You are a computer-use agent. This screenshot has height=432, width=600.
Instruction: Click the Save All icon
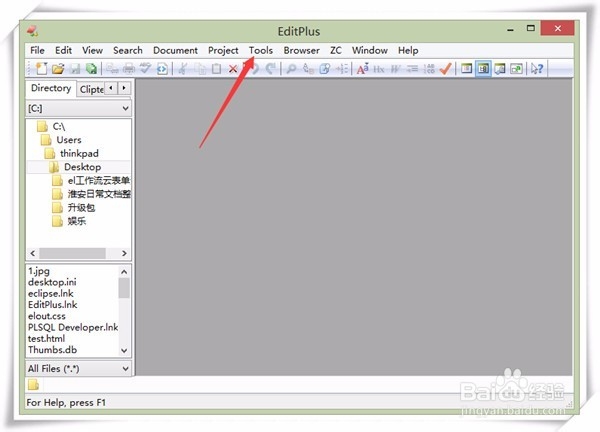coord(91,69)
